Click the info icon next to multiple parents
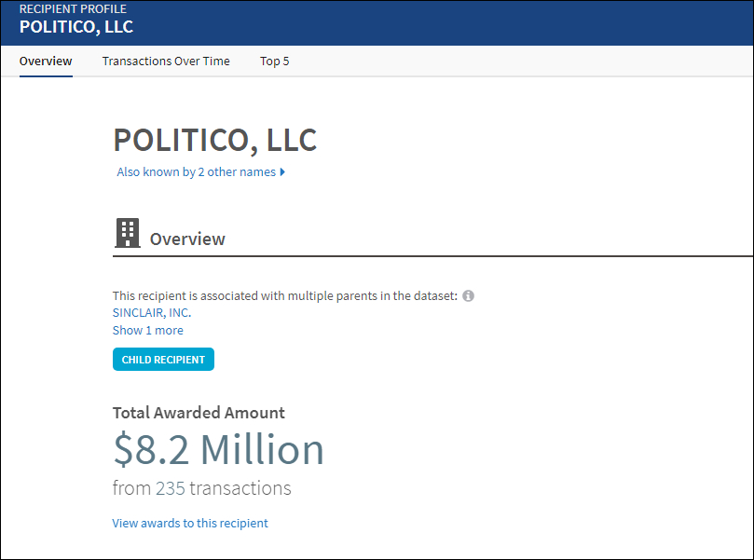 click(x=469, y=296)
